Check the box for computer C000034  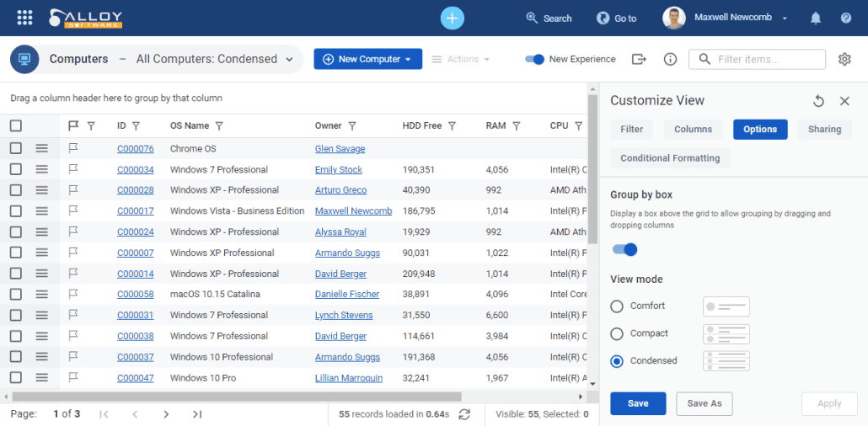[16, 170]
